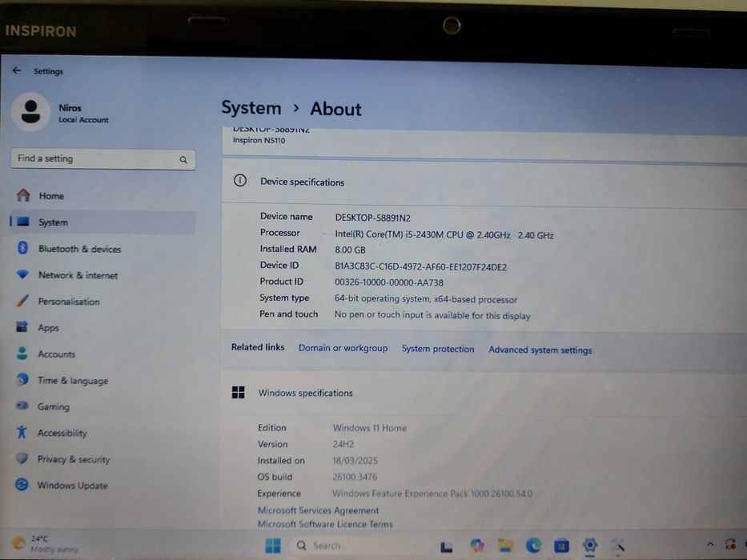Show hidden icons in system tray

tap(710, 544)
